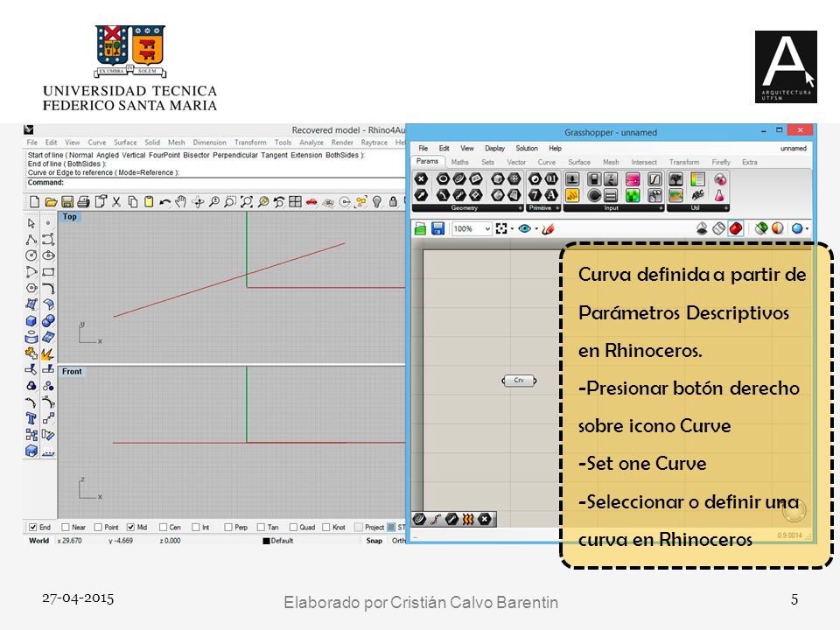
Task: Expand the Input panel with its plus
Action: pos(661,208)
